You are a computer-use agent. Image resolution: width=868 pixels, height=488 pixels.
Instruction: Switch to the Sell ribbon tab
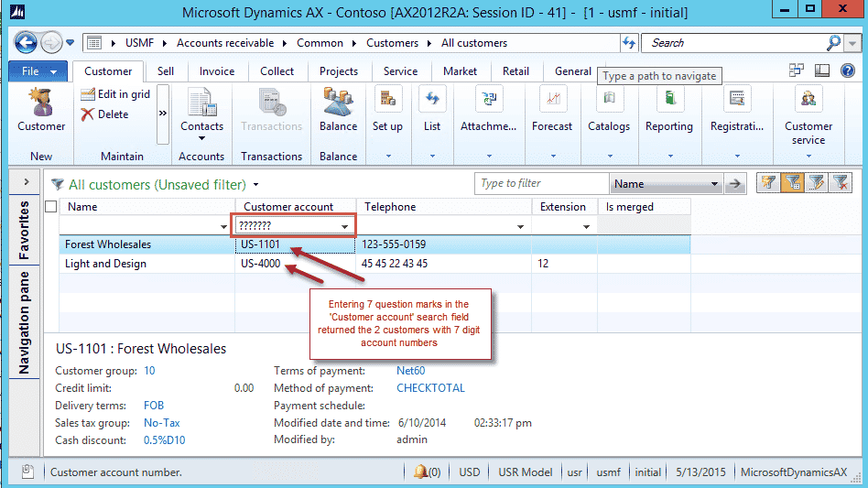166,71
